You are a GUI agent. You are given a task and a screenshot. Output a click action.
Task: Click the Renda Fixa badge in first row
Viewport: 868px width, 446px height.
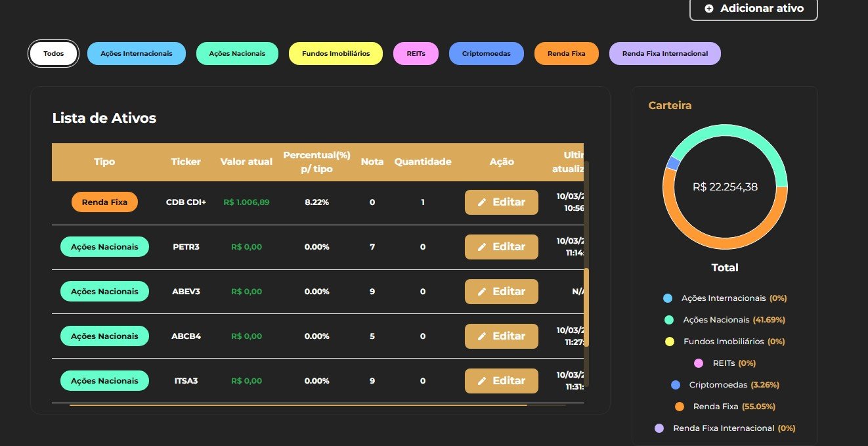click(x=104, y=202)
